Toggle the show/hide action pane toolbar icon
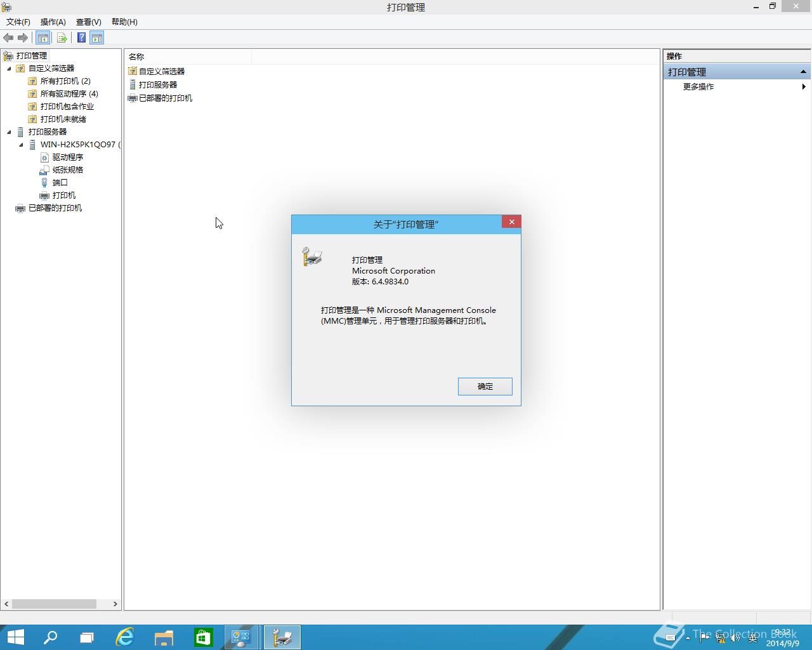 (96, 38)
